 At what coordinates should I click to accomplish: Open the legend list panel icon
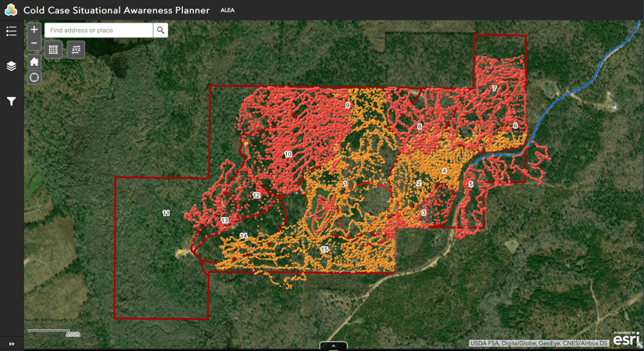pos(11,31)
